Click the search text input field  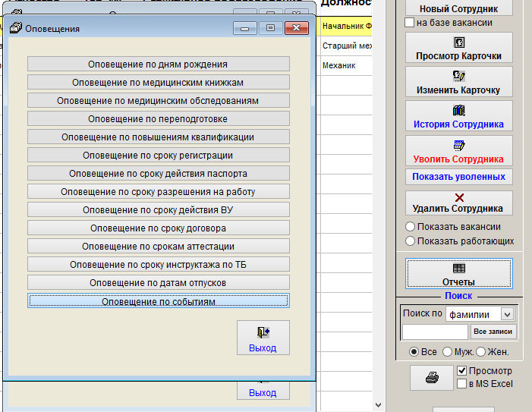point(435,332)
